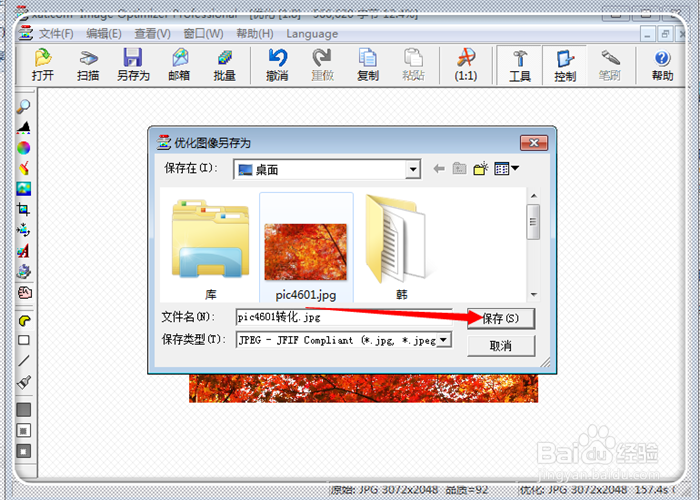Open the 编辑(E) menu

pos(104,34)
